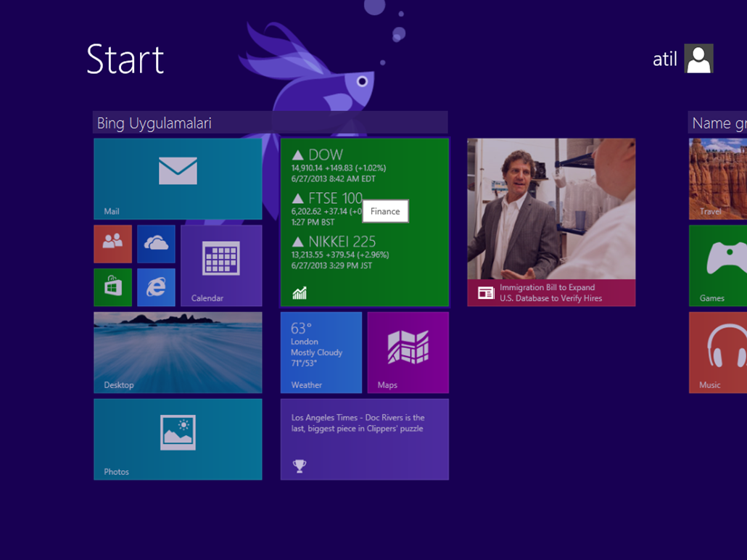
Task: Click the user name atil
Action: (x=664, y=59)
